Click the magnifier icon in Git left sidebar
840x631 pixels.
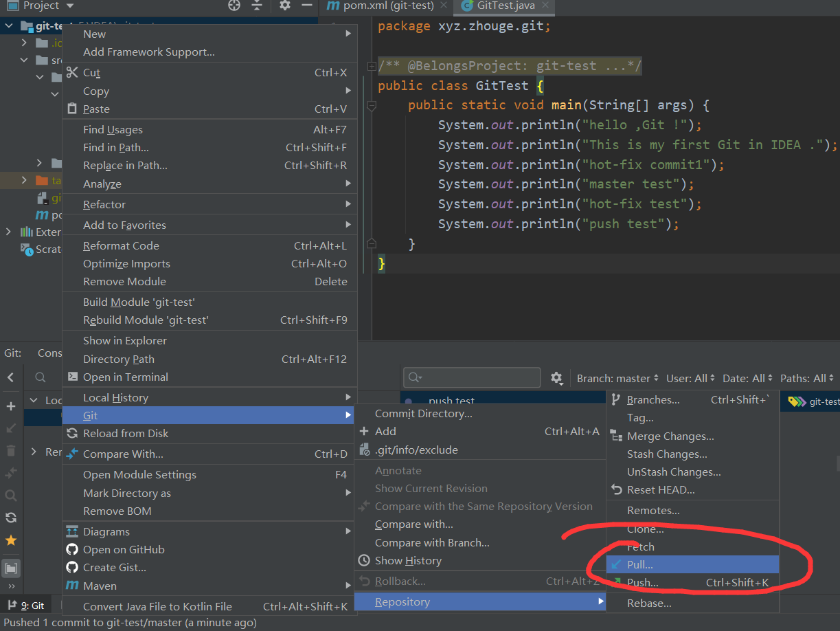coord(11,495)
